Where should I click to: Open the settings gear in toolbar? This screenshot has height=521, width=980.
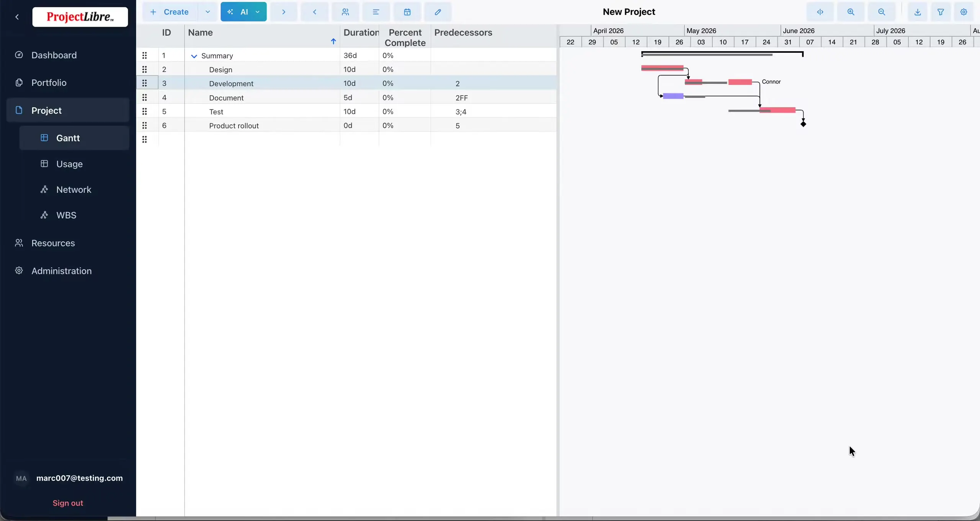coord(964,12)
